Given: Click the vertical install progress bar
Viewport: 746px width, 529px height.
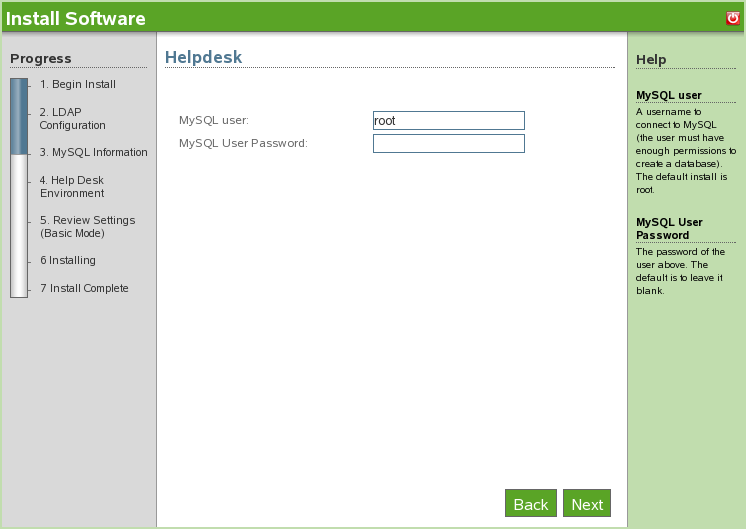Looking at the screenshot, I should pyautogui.click(x=19, y=188).
